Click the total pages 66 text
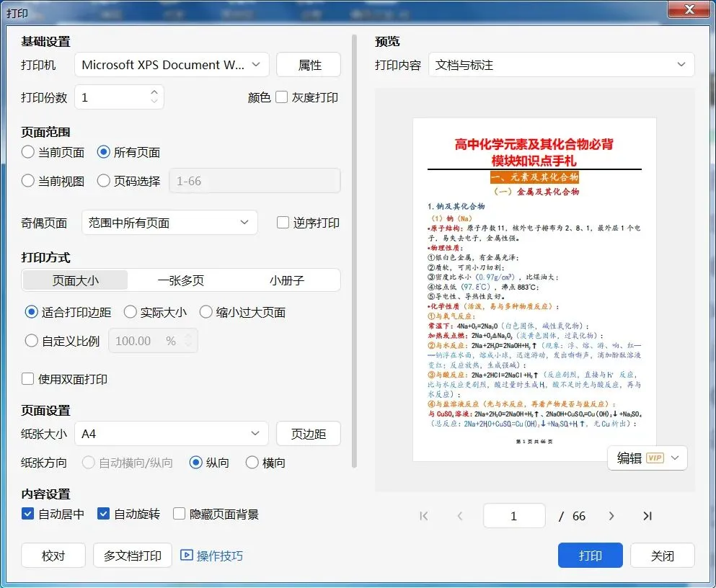The image size is (716, 588). (x=578, y=516)
